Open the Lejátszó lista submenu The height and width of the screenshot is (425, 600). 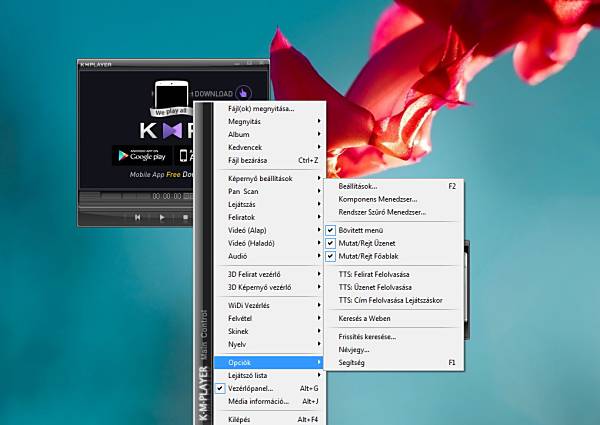pos(269,375)
